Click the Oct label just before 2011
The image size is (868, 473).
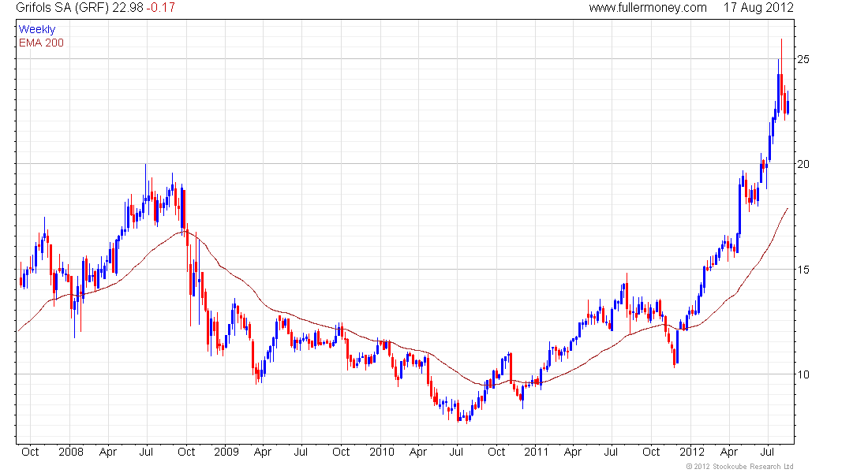tap(496, 452)
